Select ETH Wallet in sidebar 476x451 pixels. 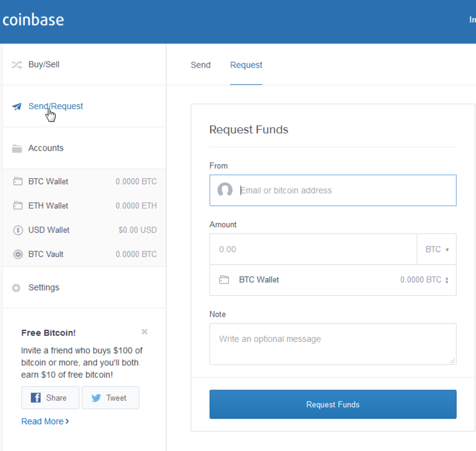click(x=84, y=206)
